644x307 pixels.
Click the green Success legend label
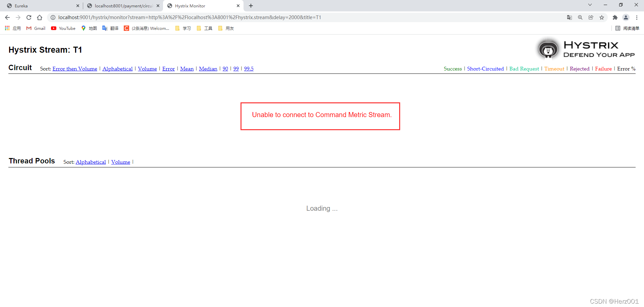pos(453,69)
